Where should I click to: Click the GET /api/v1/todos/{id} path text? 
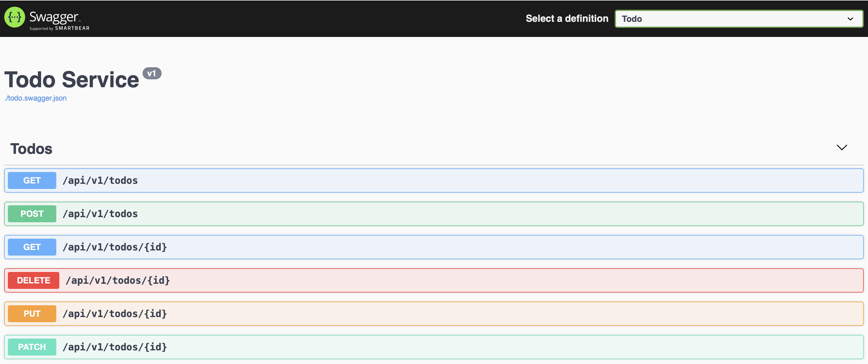[x=115, y=247]
